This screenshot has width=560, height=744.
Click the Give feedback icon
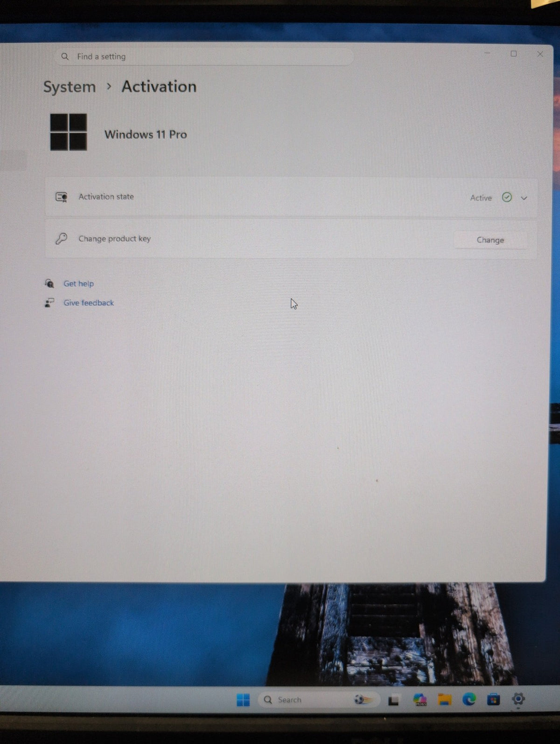point(49,303)
